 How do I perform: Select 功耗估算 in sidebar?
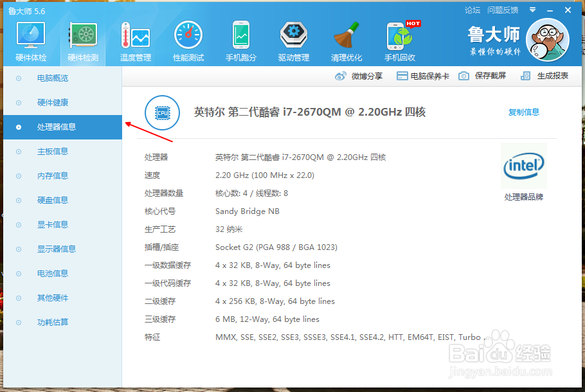[63, 322]
